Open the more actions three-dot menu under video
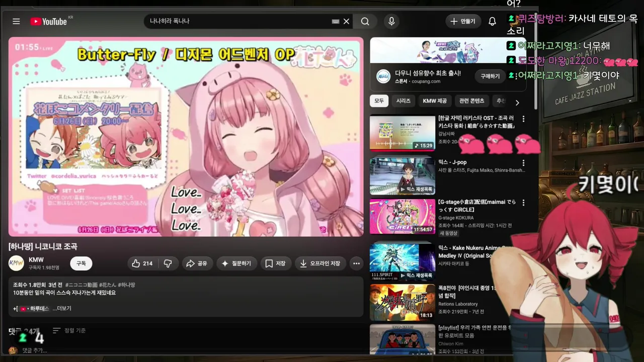This screenshot has width=644, height=362. 356,263
